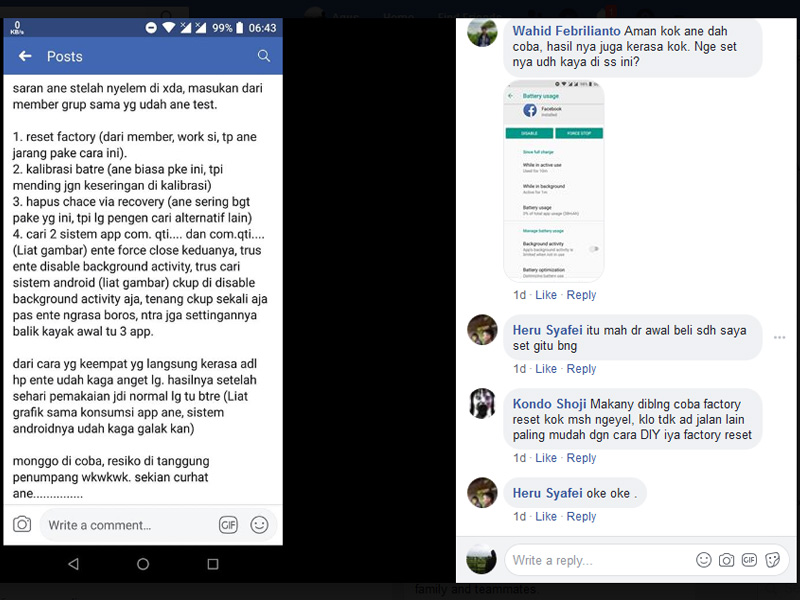Open search in Posts header
Image resolution: width=800 pixels, height=600 pixels.
(264, 56)
